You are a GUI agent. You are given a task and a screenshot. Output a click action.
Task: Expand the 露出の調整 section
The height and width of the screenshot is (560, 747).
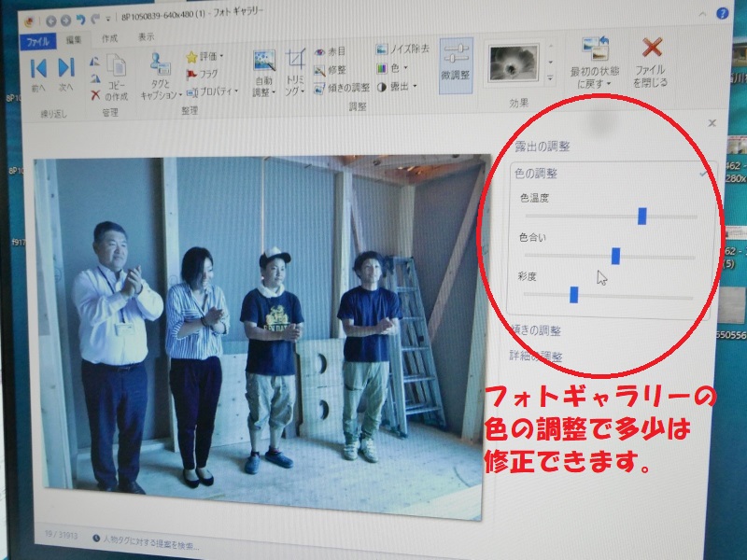[543, 147]
